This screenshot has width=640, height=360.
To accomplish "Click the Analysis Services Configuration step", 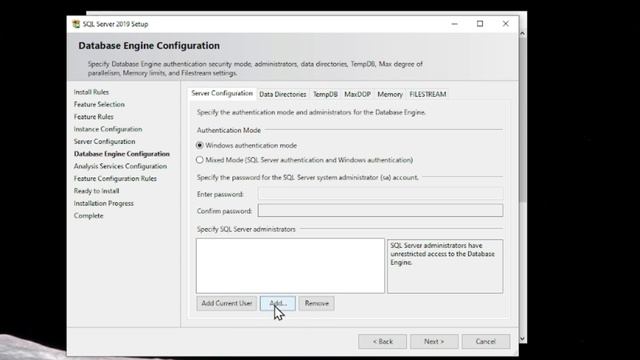I will [x=120, y=166].
